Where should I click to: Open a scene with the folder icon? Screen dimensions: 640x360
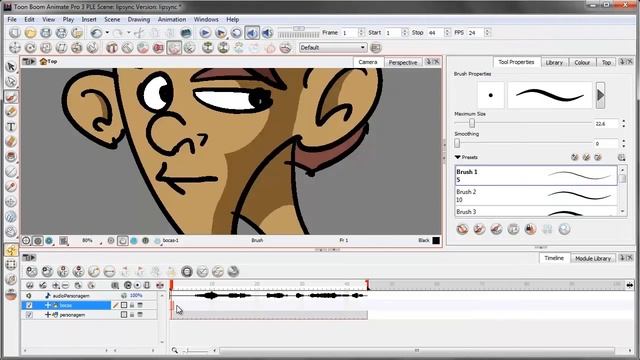click(x=30, y=33)
